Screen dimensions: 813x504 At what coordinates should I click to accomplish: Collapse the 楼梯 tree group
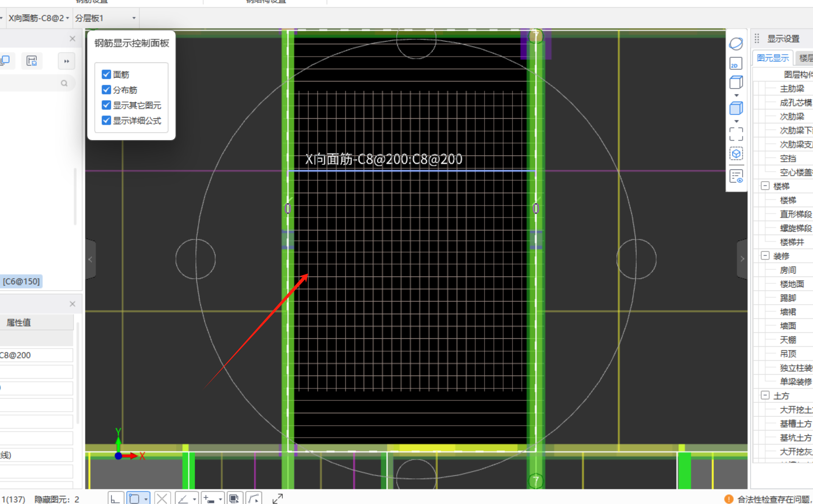[x=765, y=186]
